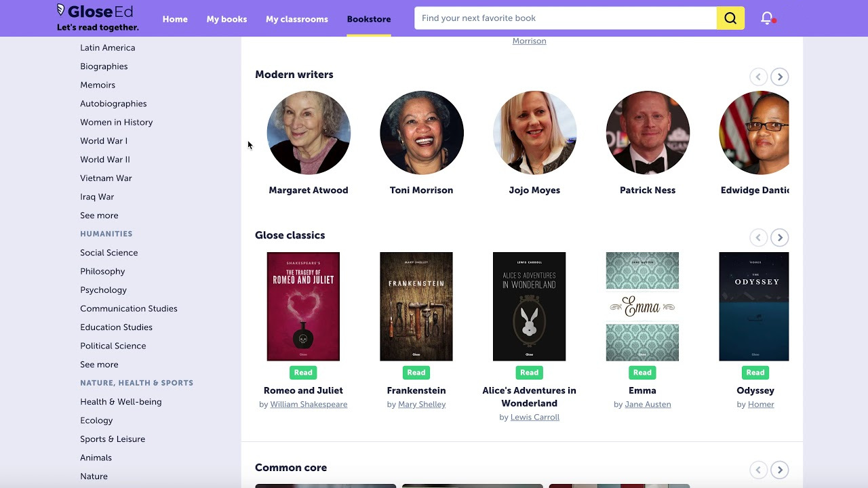Show next Glose classics
Screen dimensions: 868x488
[x=780, y=237]
